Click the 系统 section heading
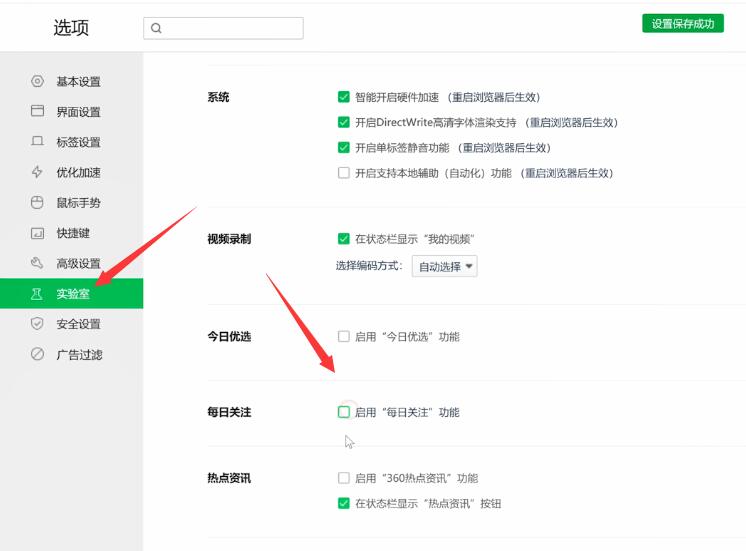 click(218, 97)
